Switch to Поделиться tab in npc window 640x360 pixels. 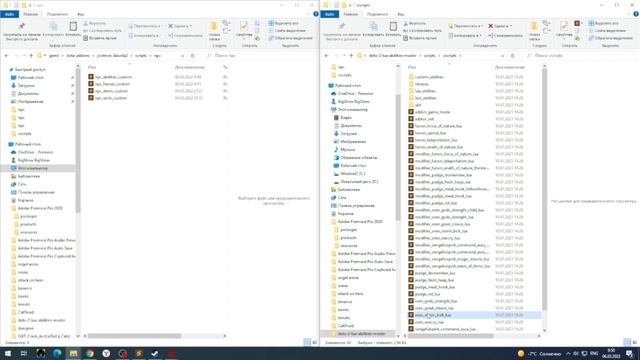tap(57, 14)
